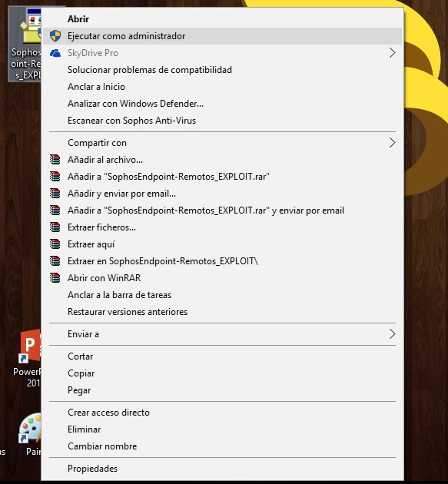This screenshot has width=448, height=484.
Task: Choose Extraer ficheros option
Action: pos(222,227)
